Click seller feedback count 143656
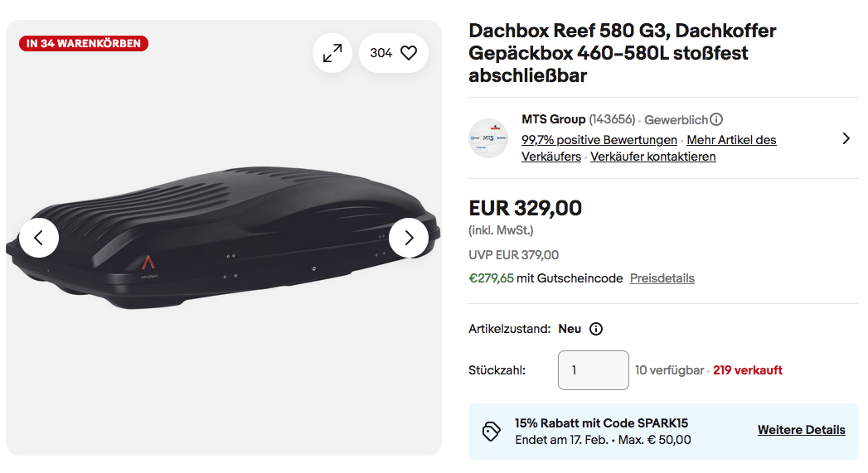The width and height of the screenshot is (868, 473). [612, 119]
